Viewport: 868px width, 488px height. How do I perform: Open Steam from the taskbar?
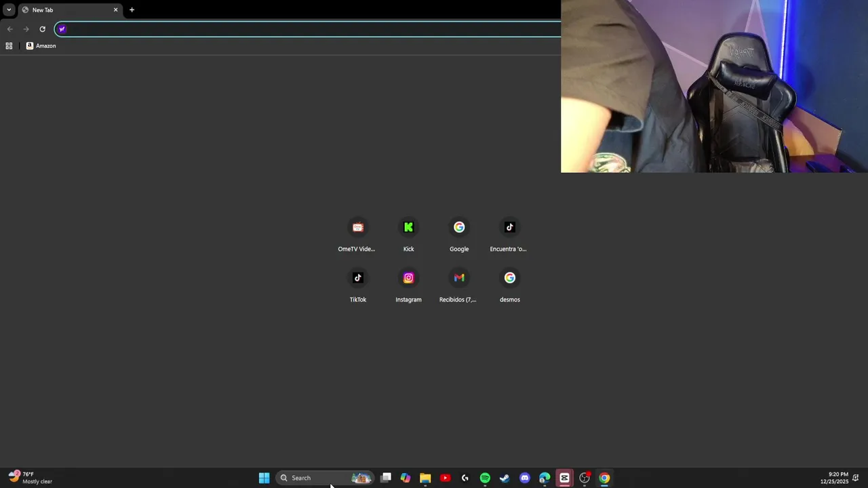click(x=505, y=478)
